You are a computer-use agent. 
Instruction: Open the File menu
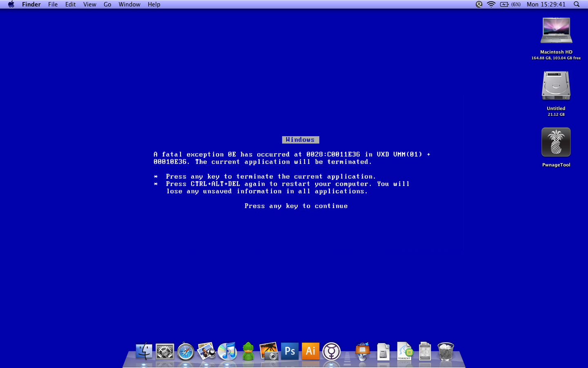[53, 4]
